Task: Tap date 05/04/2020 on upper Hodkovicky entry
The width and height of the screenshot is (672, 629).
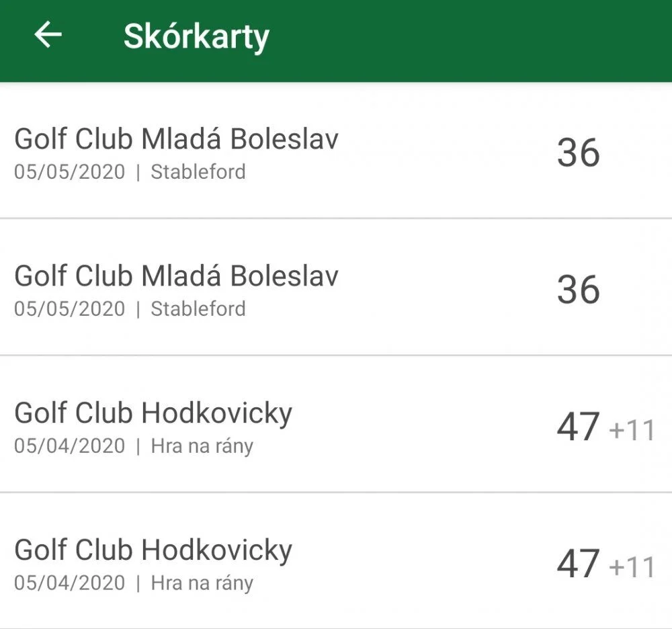Action: [x=69, y=446]
